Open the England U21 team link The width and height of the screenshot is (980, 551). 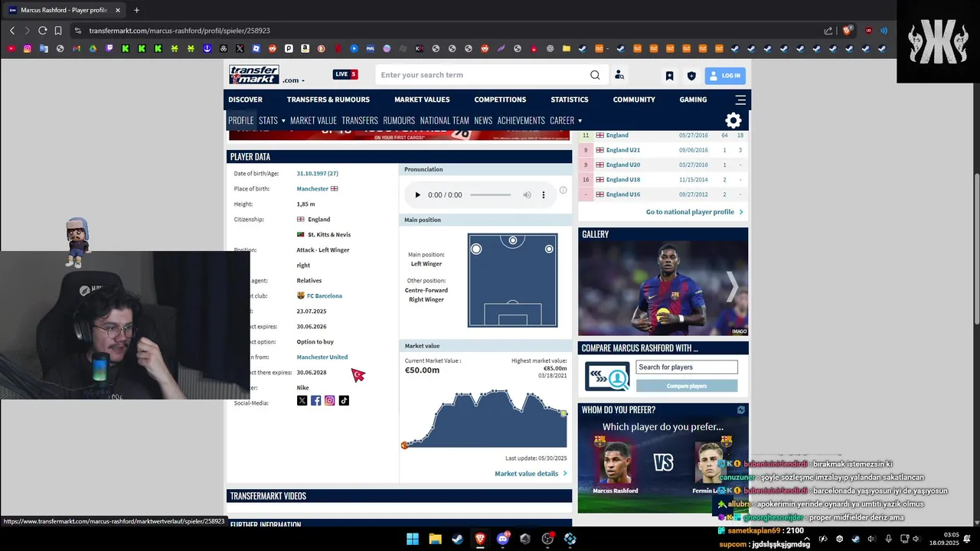coord(623,150)
